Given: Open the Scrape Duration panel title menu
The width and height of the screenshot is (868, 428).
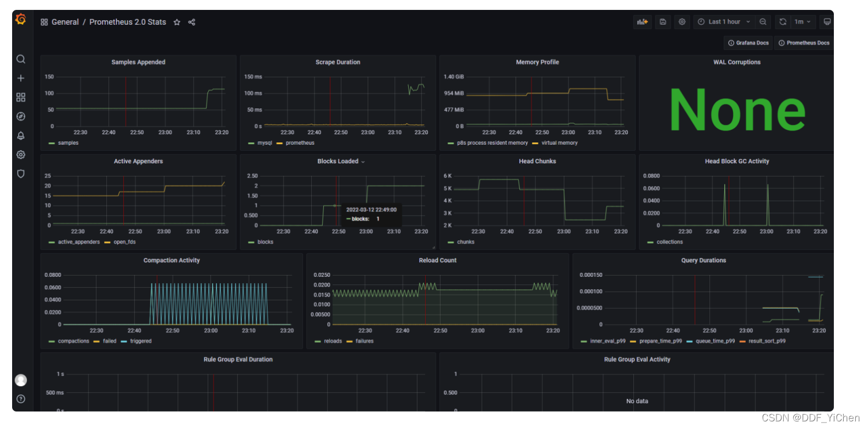Looking at the screenshot, I should (338, 62).
